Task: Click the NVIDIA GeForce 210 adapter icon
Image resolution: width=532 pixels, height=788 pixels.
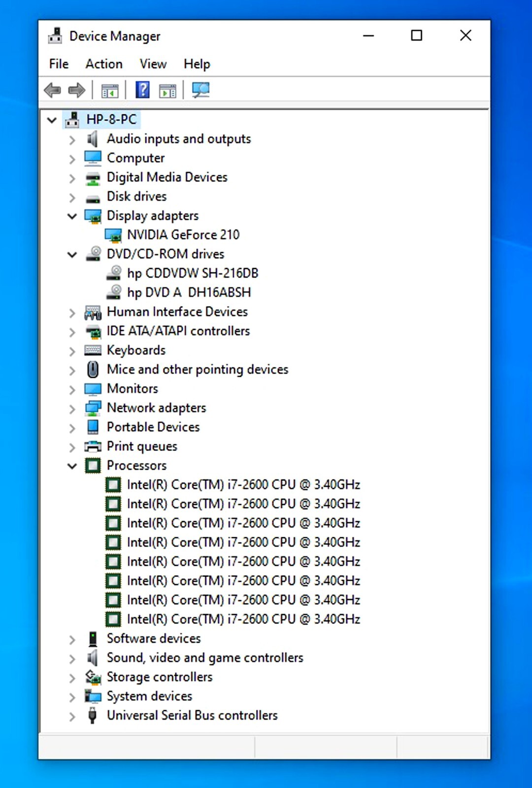Action: [113, 235]
